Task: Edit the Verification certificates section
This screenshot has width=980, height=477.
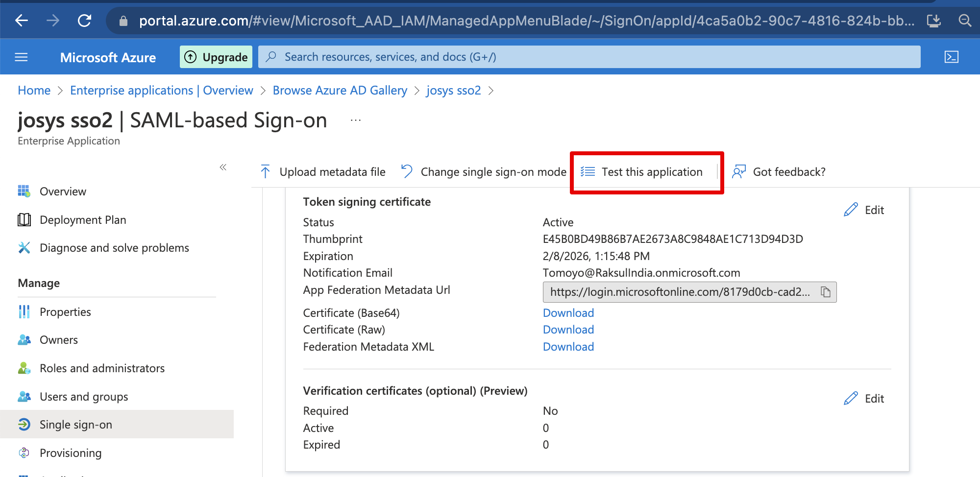Action: click(864, 399)
